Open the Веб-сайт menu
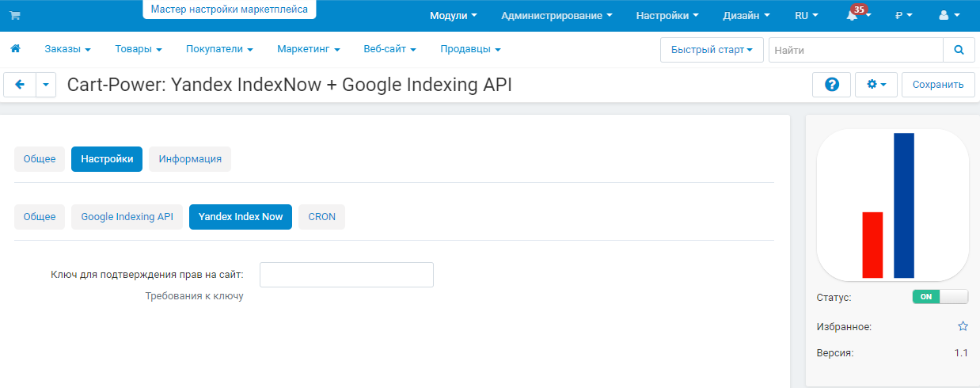 (389, 49)
